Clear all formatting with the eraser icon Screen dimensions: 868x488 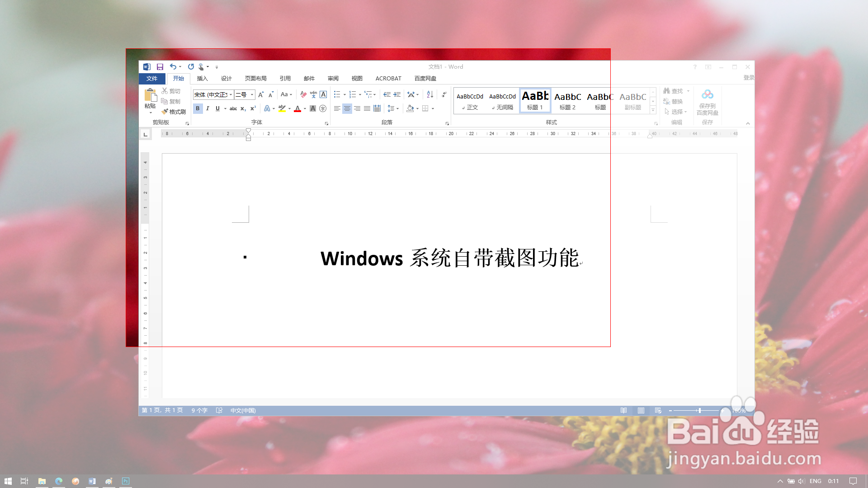tap(303, 94)
